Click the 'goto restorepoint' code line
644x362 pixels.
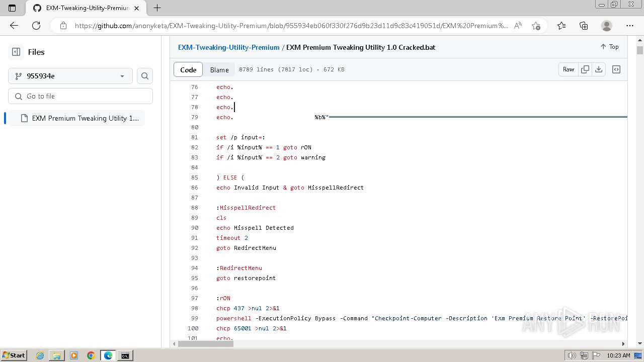(246, 278)
